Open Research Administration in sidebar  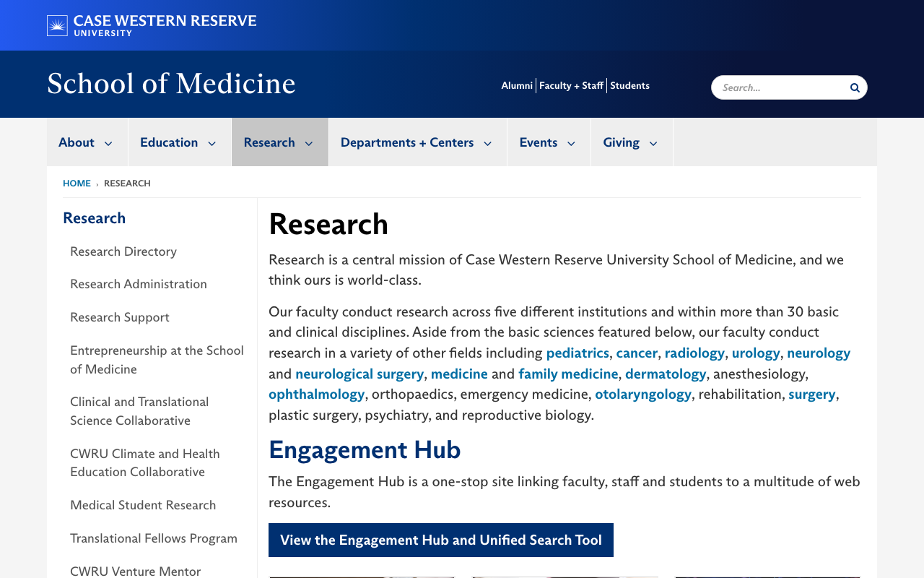139,284
